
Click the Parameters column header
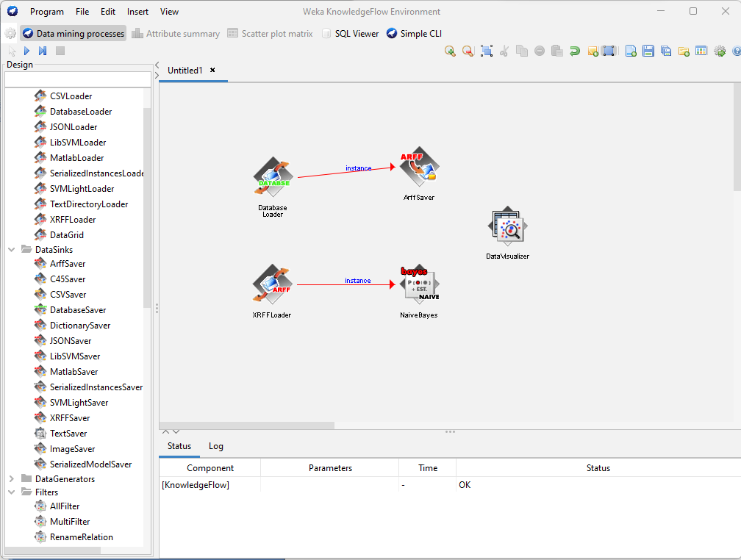[330, 468]
